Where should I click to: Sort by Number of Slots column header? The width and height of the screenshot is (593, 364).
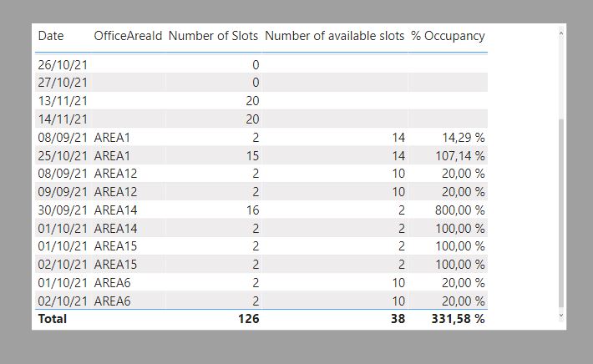click(213, 36)
